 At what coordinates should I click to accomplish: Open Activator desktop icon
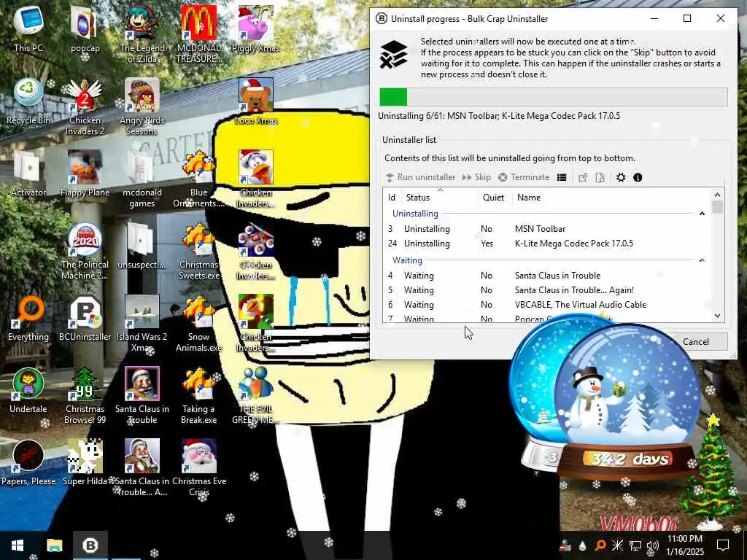pyautogui.click(x=28, y=174)
